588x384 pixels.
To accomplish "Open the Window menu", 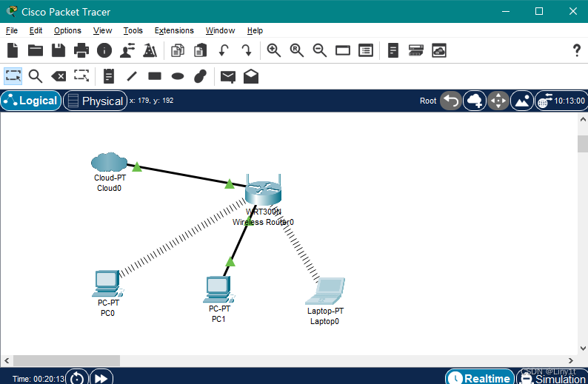I will pos(220,30).
